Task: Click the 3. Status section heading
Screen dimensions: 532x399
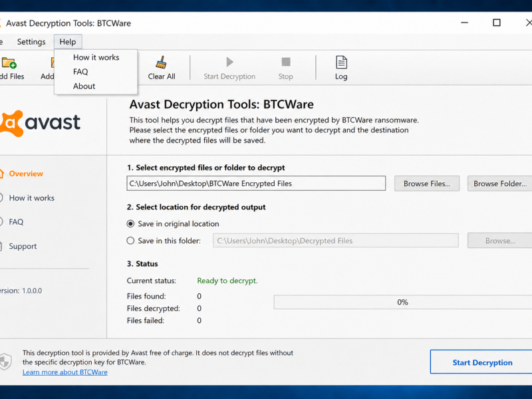Action: coord(142,263)
